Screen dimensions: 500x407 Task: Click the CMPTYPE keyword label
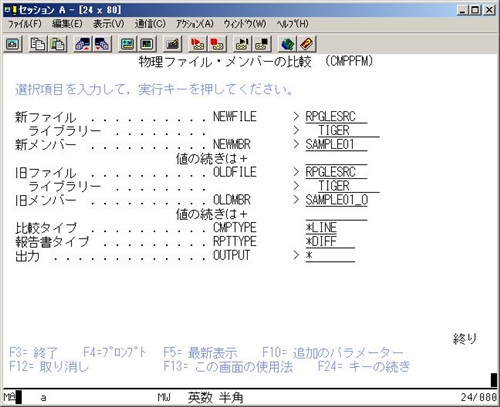[x=235, y=228]
